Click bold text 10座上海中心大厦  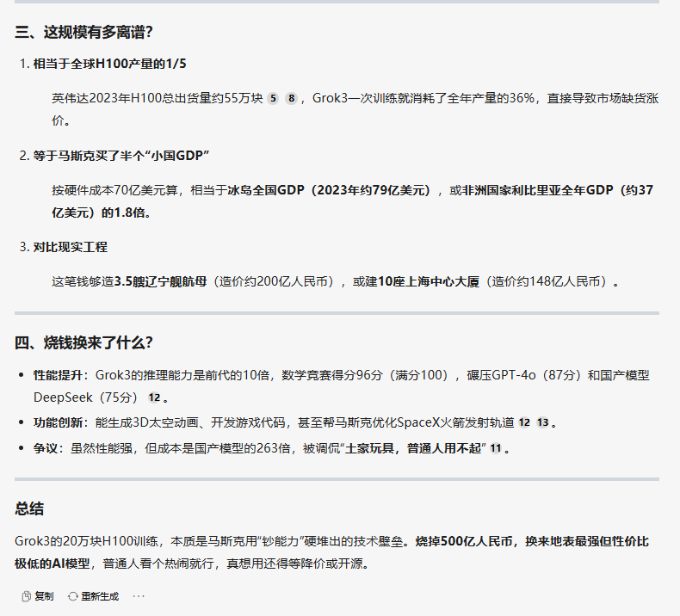[429, 282]
